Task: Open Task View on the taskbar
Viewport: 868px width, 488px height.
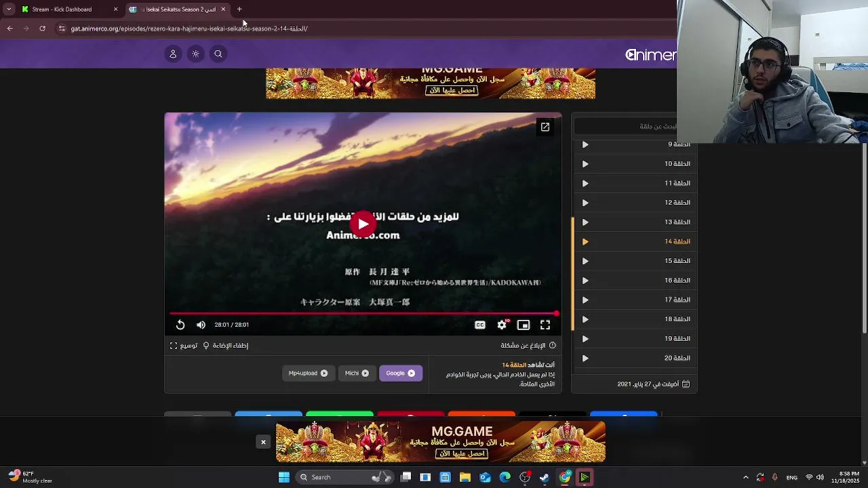Action: (406, 477)
